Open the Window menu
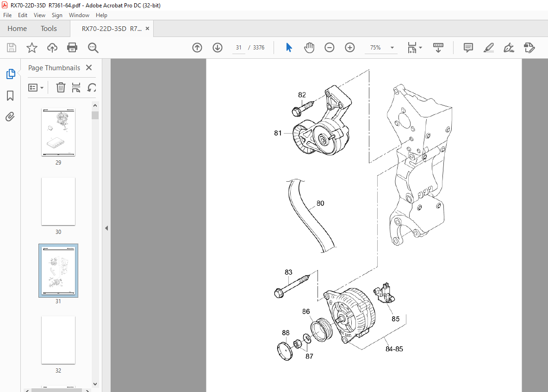 pos(79,15)
